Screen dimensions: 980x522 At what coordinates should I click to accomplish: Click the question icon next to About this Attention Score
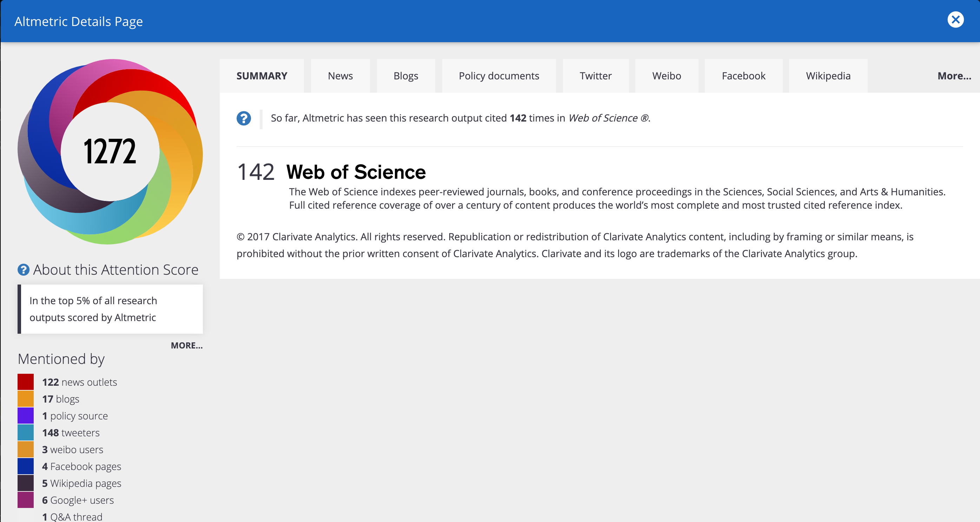click(23, 270)
